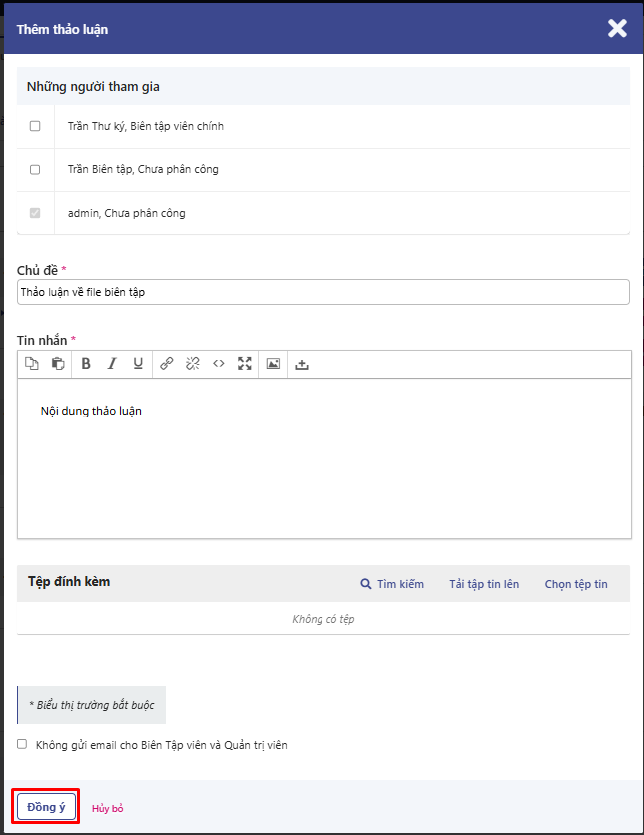Enable Không gửi email cho Biên Tập viên
644x835 pixels.
coord(22,744)
